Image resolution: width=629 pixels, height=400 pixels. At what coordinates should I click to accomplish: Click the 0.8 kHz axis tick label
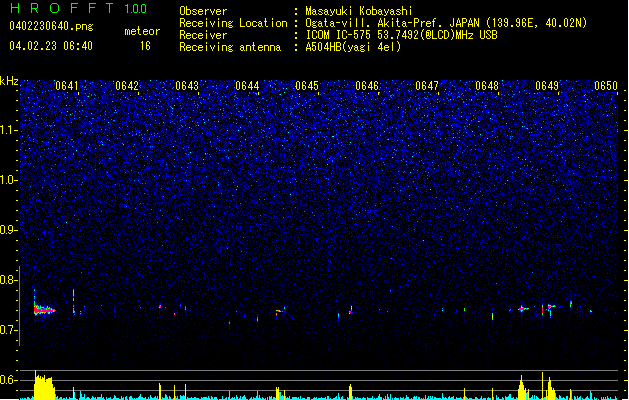[x=9, y=280]
